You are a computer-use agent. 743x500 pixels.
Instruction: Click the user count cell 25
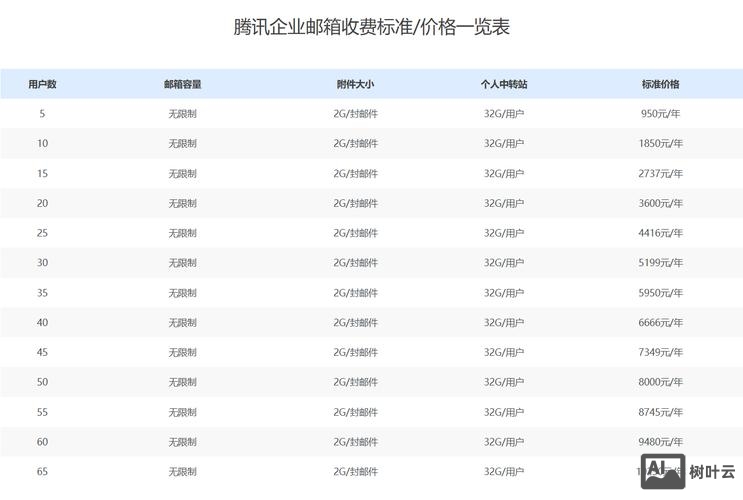point(42,233)
